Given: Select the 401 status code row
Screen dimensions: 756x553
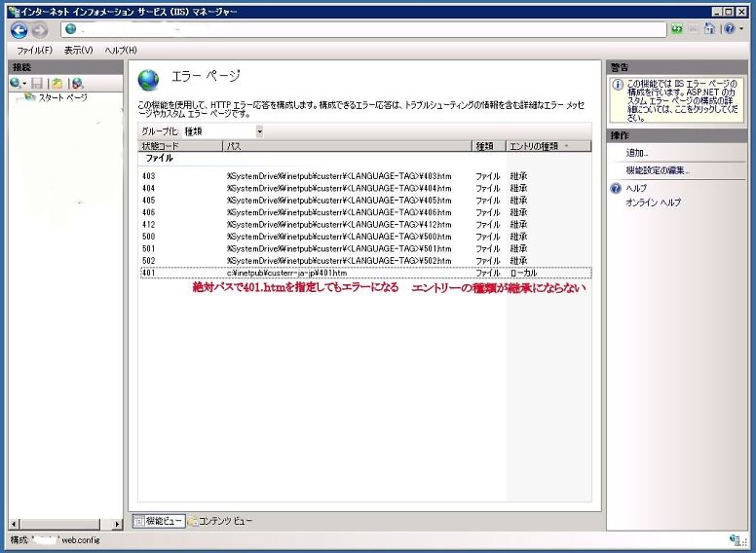Looking at the screenshot, I should coord(365,273).
